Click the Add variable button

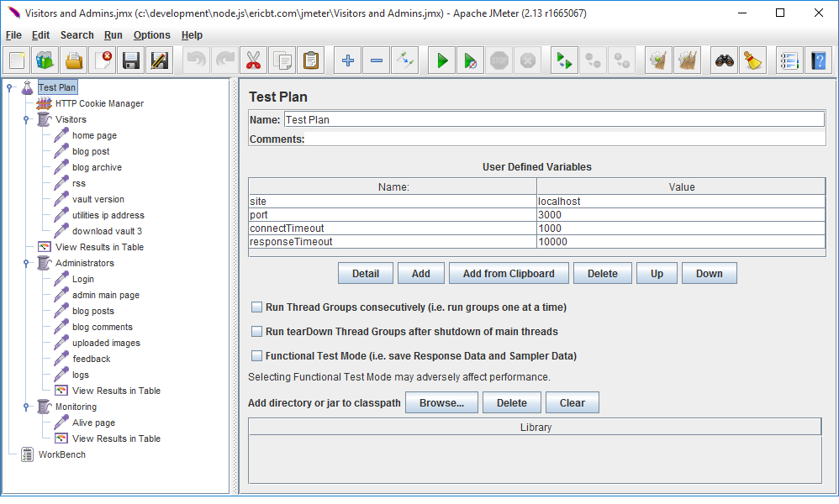(x=420, y=274)
